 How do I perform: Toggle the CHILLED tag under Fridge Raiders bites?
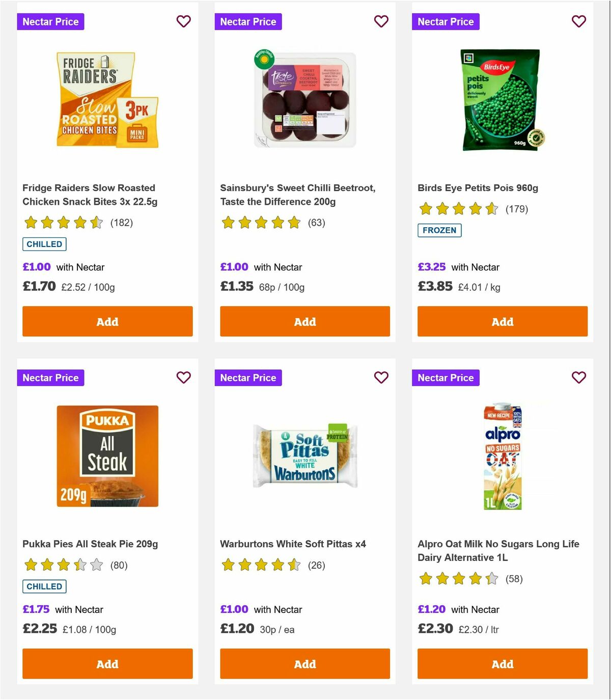[44, 244]
